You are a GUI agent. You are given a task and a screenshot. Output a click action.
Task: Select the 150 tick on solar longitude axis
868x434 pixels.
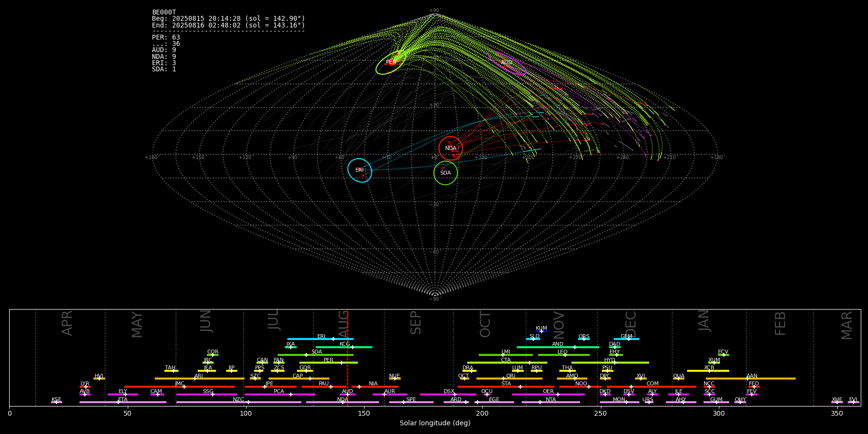click(364, 413)
